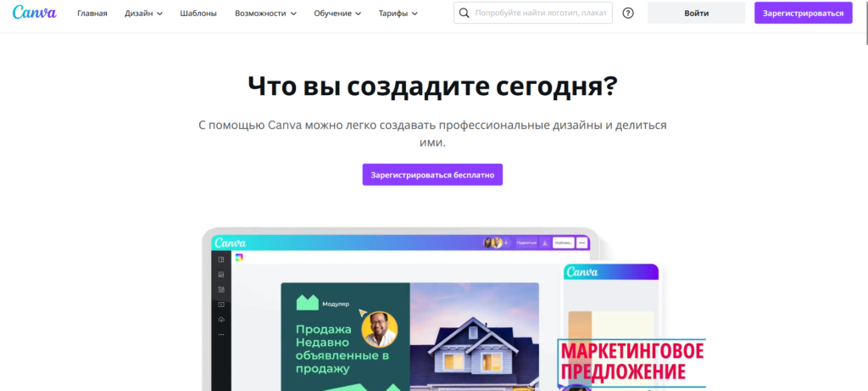Viewport: 868px width, 391px height.
Task: Click the laptop editor mockup image
Action: pos(400,309)
